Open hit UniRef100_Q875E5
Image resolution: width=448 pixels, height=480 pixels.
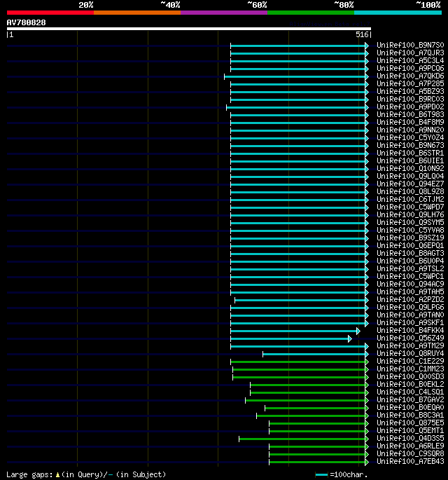click(x=410, y=423)
